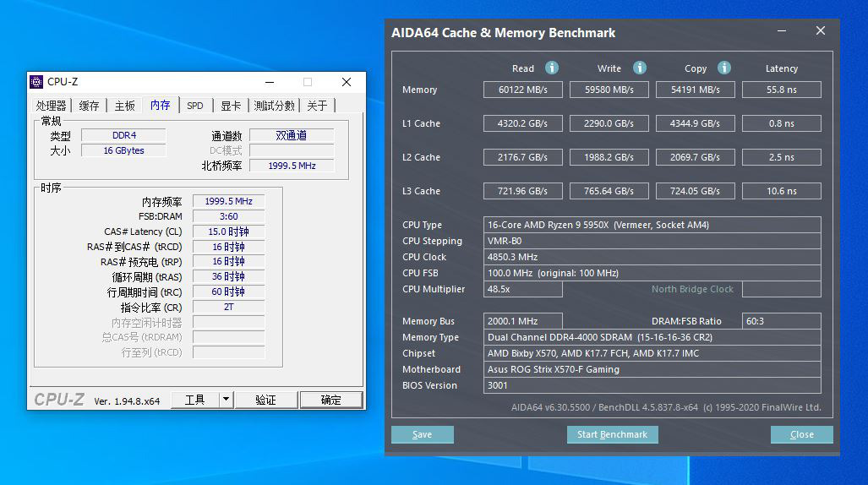Viewport: 868px width, 485px height.
Task: Switch to the 处理器 tab
Action: coord(51,106)
